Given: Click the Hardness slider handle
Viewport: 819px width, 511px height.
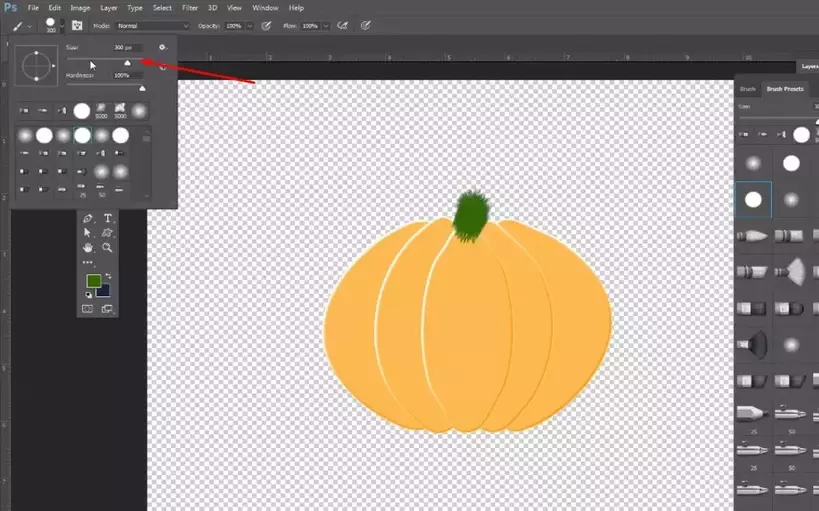Looking at the screenshot, I should [x=142, y=88].
